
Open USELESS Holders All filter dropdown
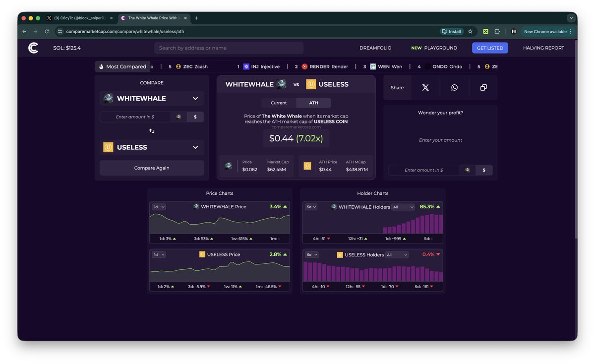point(397,255)
